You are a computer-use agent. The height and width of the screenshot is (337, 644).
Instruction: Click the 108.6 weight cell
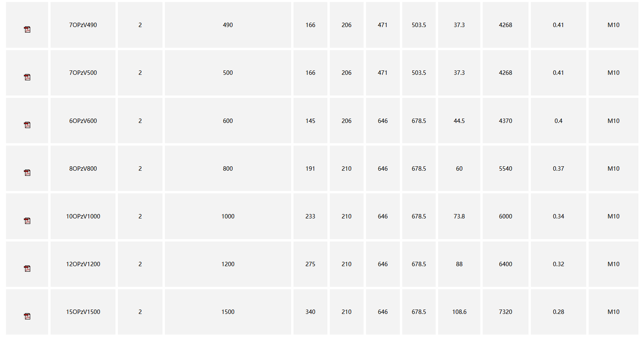[459, 312]
